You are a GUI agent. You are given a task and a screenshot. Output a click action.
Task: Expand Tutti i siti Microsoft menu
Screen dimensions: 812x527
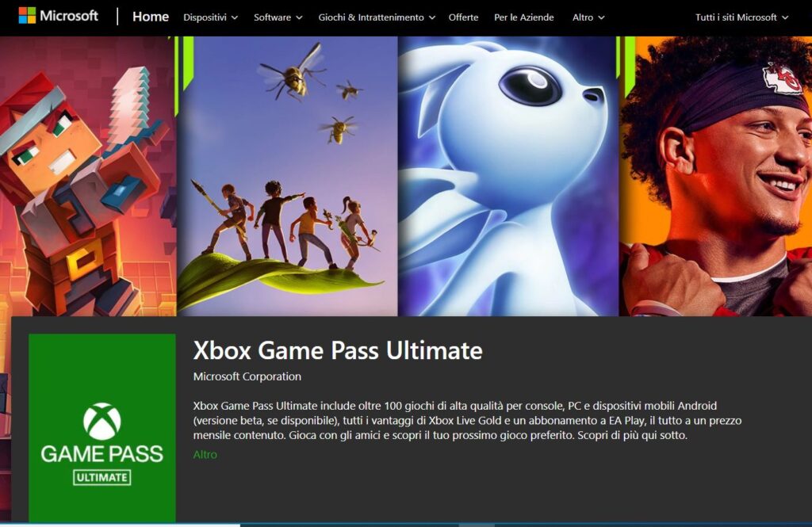pos(741,17)
